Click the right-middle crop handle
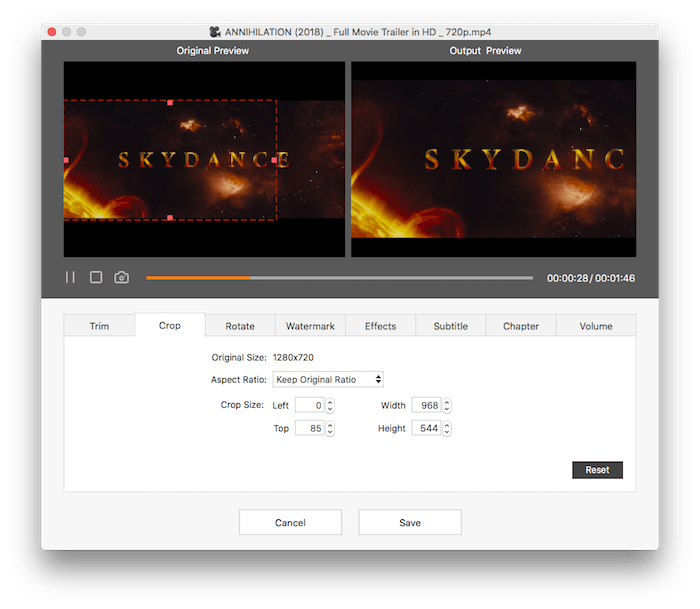The width and height of the screenshot is (700, 609). pyautogui.click(x=275, y=160)
